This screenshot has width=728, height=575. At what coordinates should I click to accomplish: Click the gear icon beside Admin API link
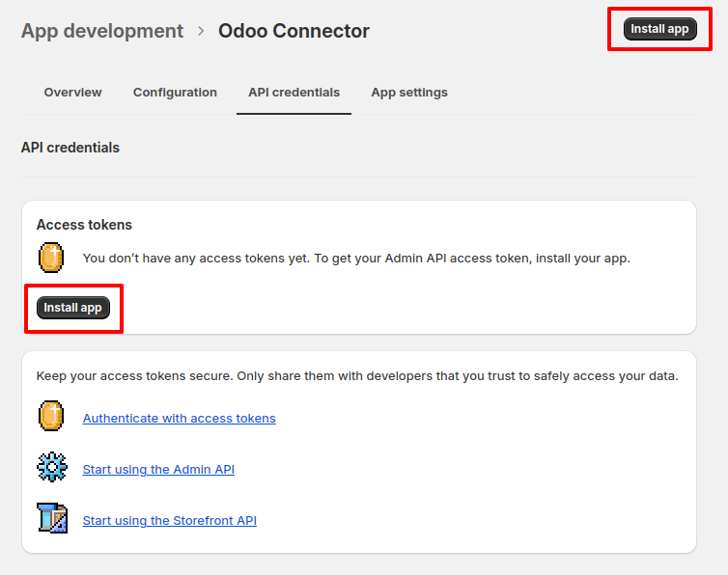52,467
